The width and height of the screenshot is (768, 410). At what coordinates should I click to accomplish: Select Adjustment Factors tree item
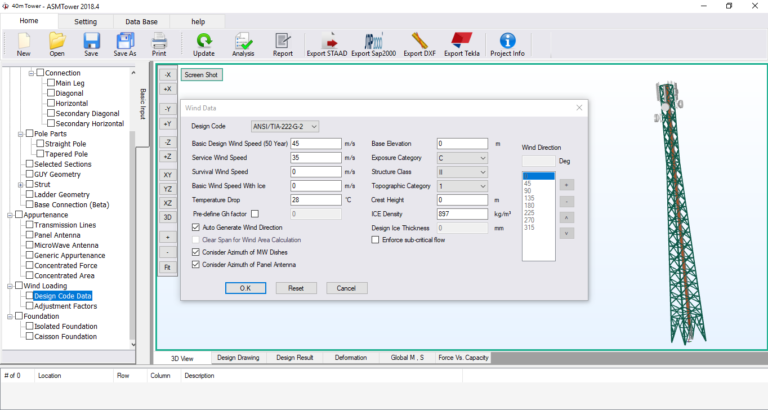pos(66,306)
